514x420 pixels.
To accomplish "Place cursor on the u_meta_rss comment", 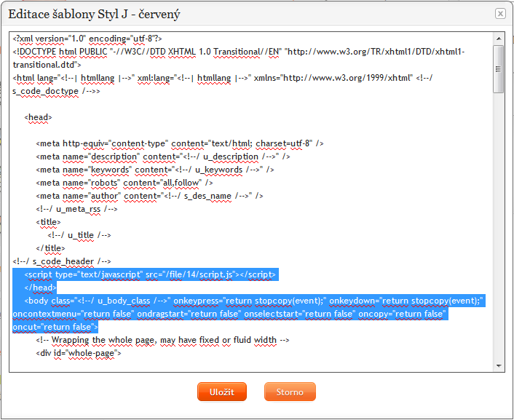I will tap(76, 209).
